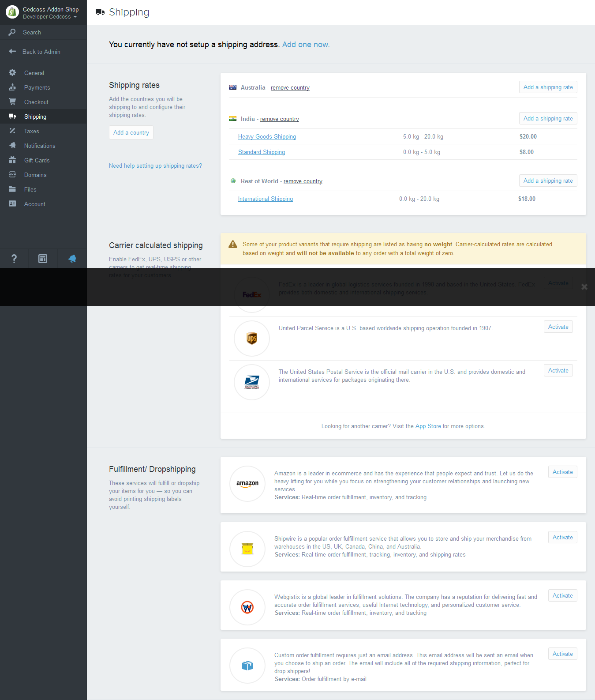Click the Domains icon in sidebar
The image size is (595, 700).
[x=12, y=175]
